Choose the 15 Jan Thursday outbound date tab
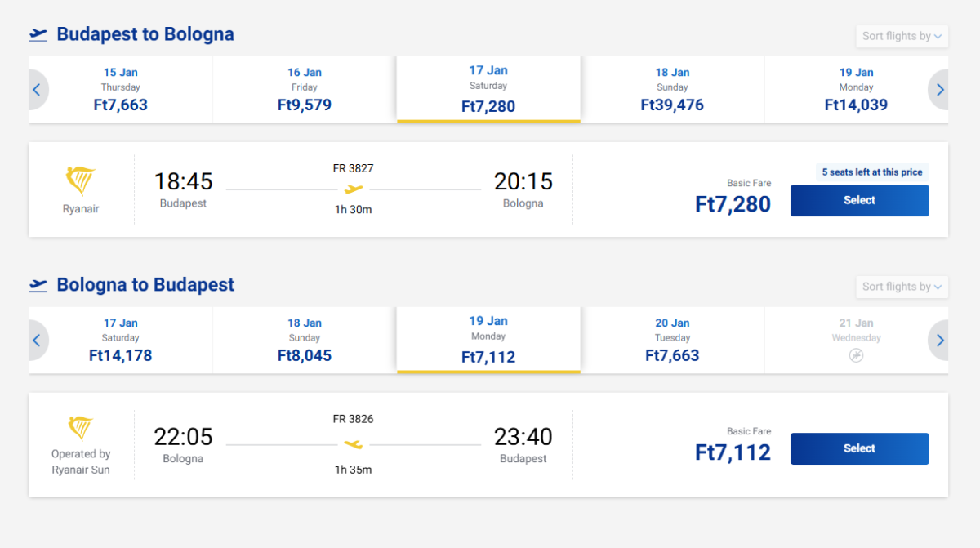980x548 pixels. click(x=121, y=90)
